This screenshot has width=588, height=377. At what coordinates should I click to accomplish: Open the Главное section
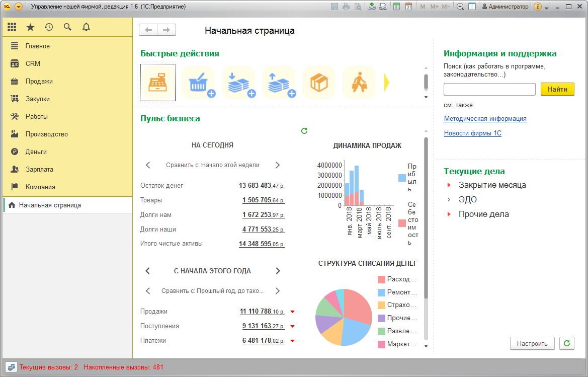pyautogui.click(x=67, y=46)
